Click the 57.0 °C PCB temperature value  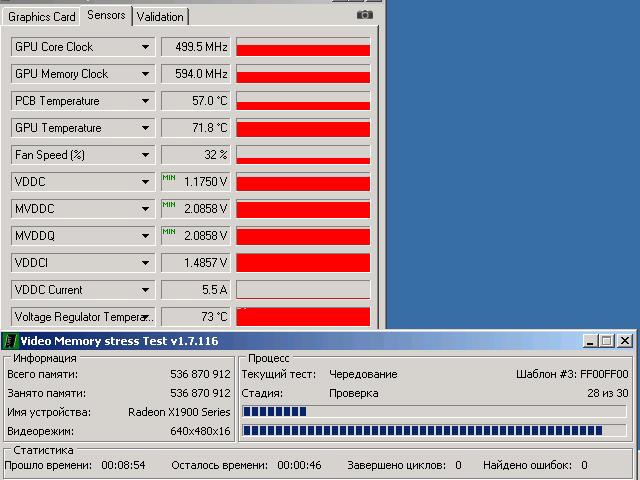click(x=196, y=101)
